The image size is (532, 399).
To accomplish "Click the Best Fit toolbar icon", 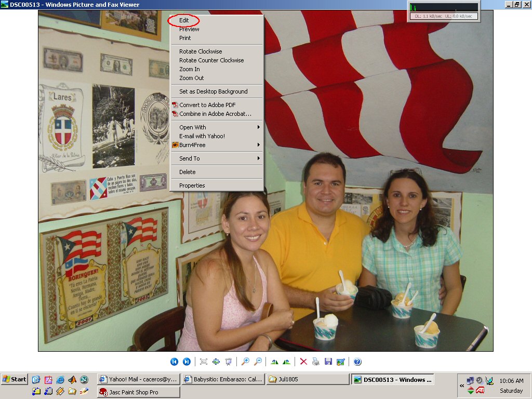I will point(204,362).
